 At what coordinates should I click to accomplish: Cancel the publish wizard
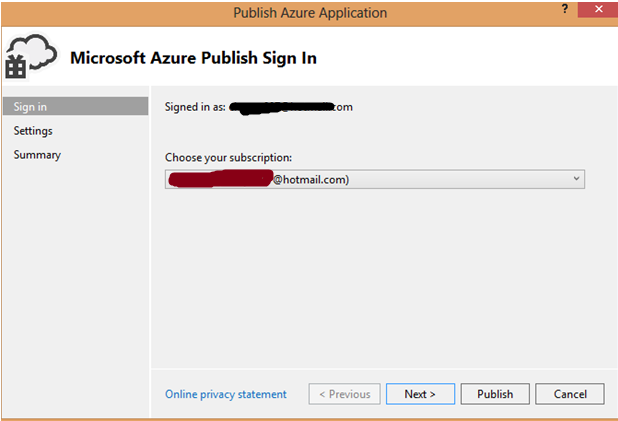(x=569, y=394)
